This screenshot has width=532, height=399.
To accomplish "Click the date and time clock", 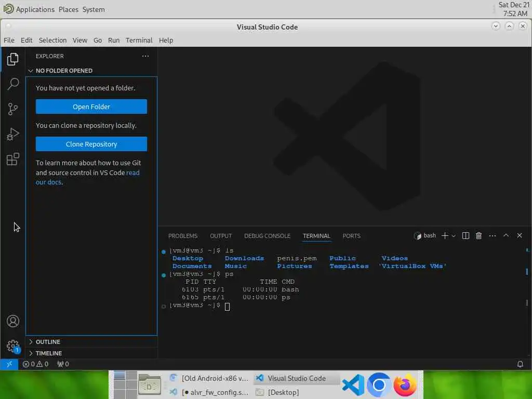I will tap(514, 9).
